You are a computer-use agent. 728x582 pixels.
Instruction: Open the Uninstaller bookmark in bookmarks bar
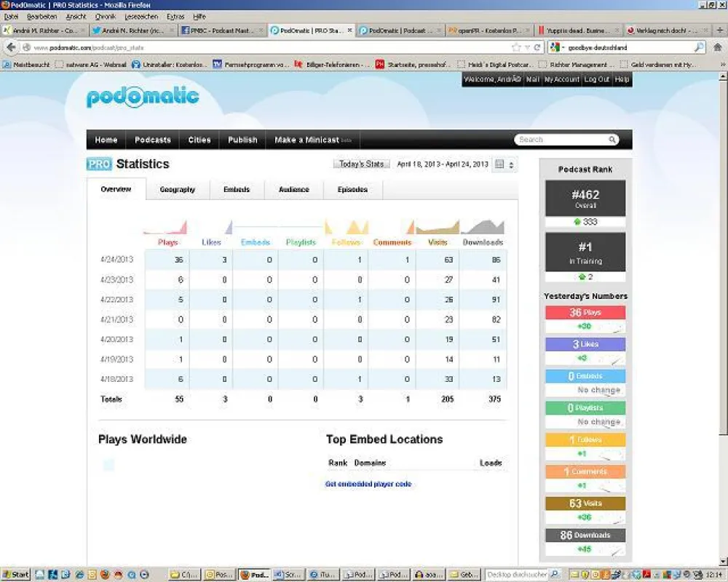[x=170, y=65]
